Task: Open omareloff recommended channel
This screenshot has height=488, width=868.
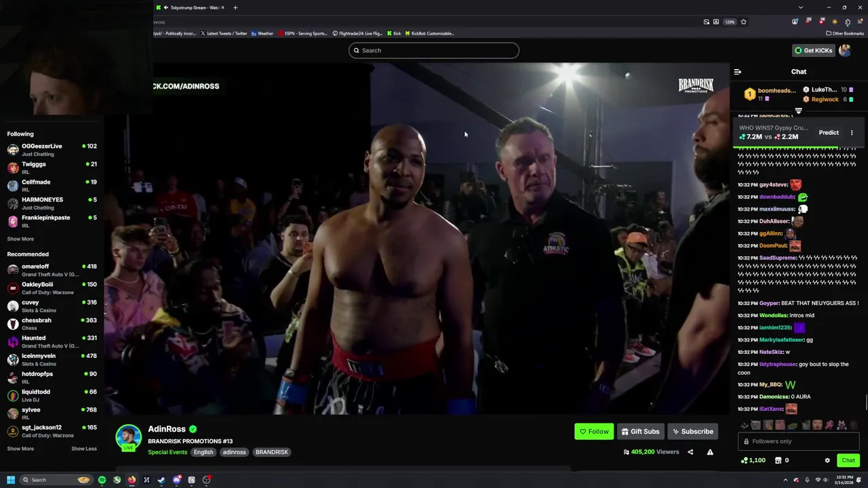Action: [52, 270]
